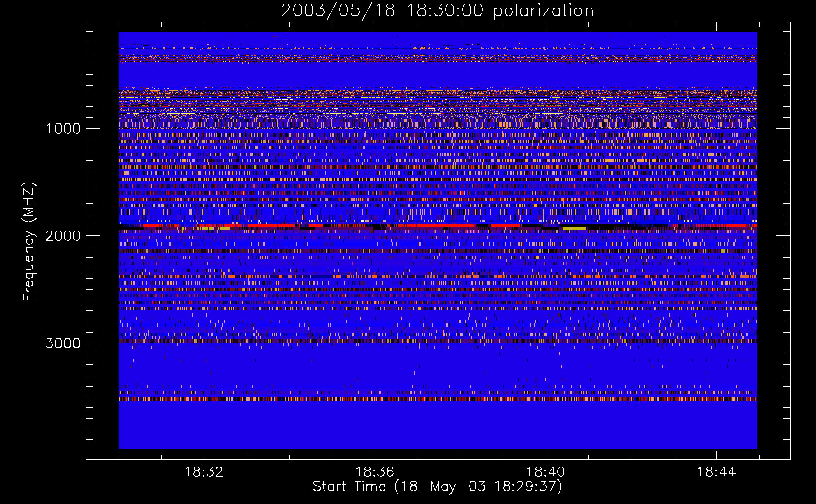This screenshot has height=504, width=816.
Task: Click the 18:36 time tick label
Action: pos(375,472)
